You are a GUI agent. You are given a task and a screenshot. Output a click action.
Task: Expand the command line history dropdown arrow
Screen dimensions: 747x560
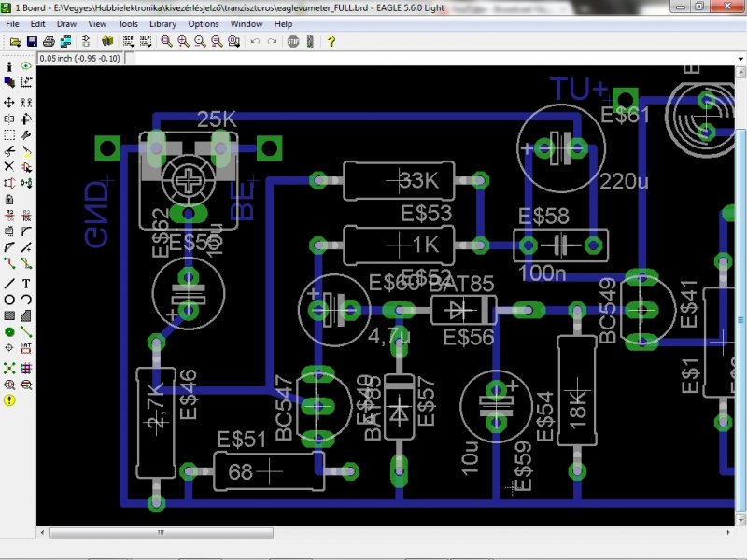tap(740, 59)
